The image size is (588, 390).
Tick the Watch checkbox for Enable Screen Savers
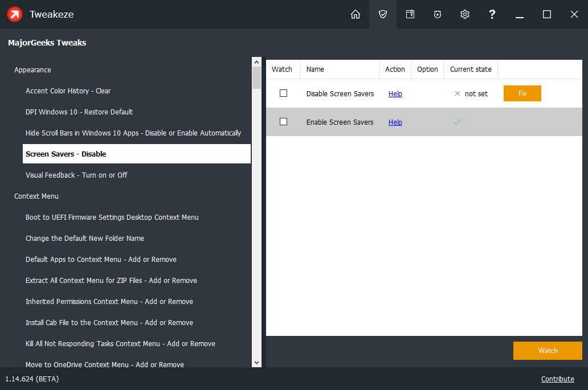coord(283,122)
